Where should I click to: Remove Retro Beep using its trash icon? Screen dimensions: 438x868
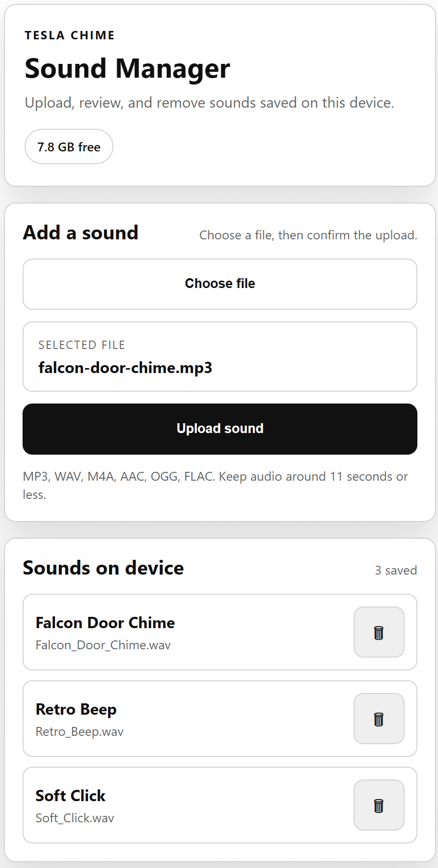click(379, 719)
